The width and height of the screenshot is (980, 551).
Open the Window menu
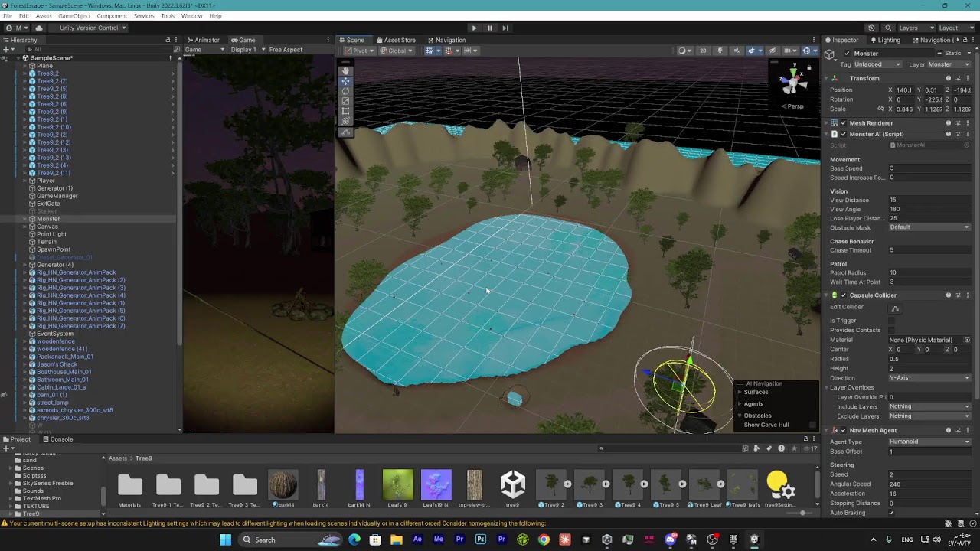point(191,16)
